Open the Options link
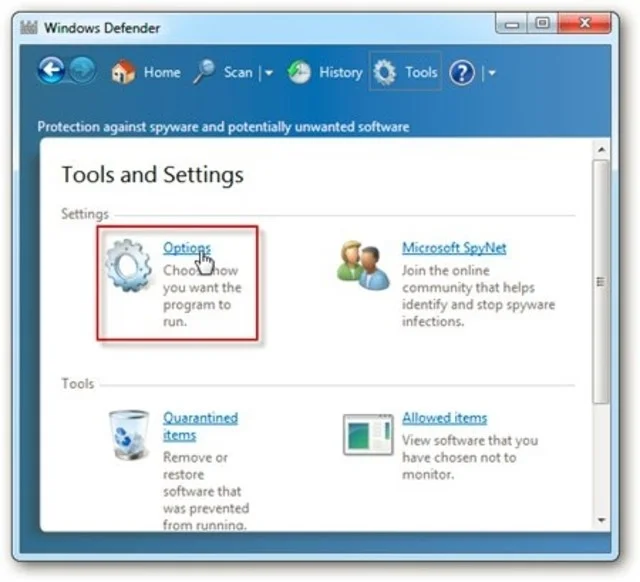 pos(187,248)
